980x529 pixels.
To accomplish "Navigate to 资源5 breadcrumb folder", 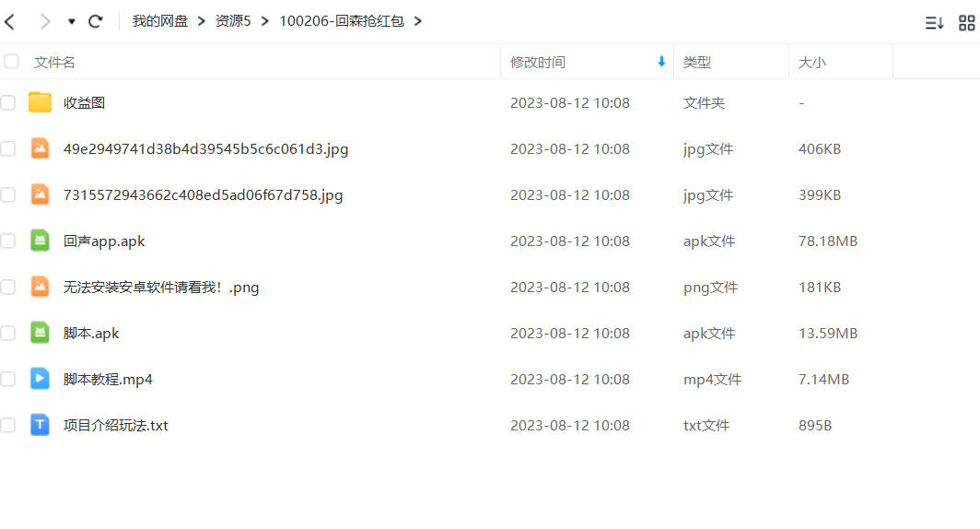I will [x=233, y=21].
